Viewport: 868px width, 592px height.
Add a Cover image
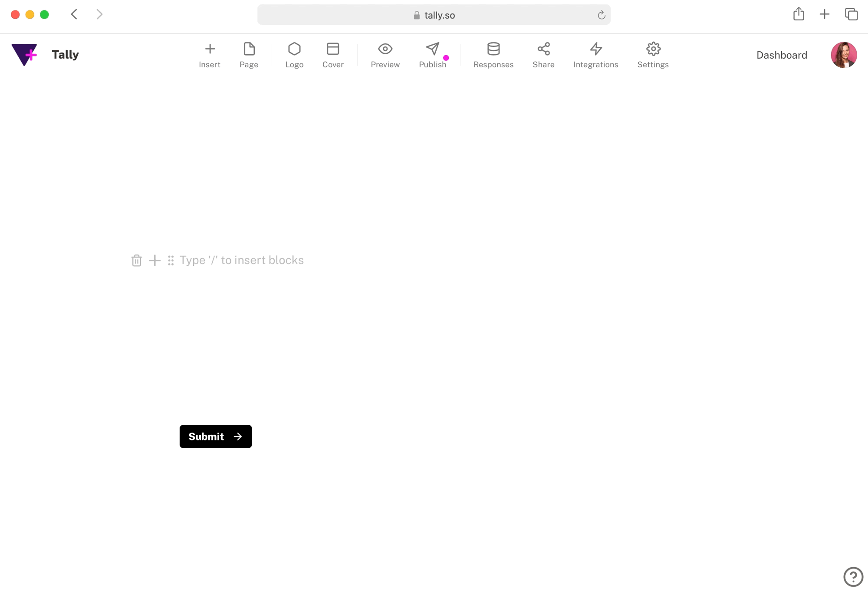[333, 55]
